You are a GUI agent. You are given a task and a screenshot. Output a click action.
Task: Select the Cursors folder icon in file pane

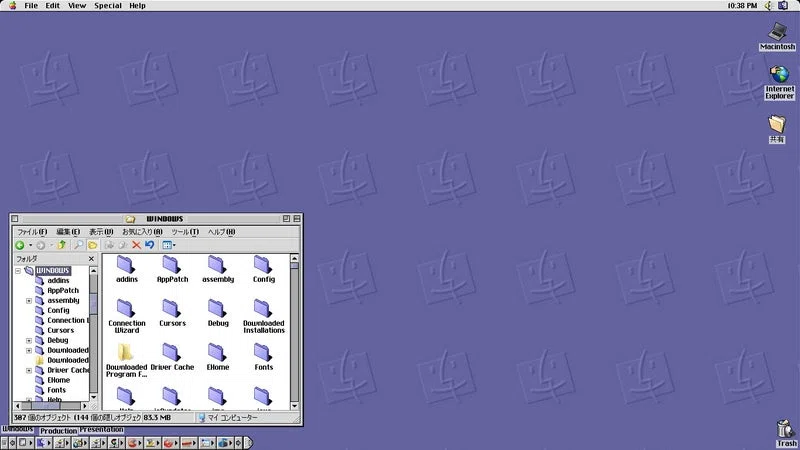pyautogui.click(x=171, y=309)
